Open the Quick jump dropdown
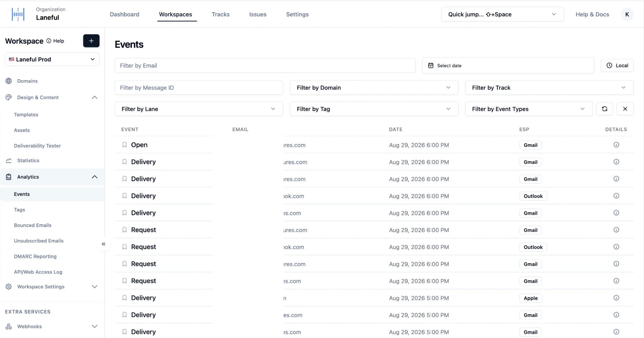The height and width of the screenshot is (338, 644). pyautogui.click(x=502, y=14)
